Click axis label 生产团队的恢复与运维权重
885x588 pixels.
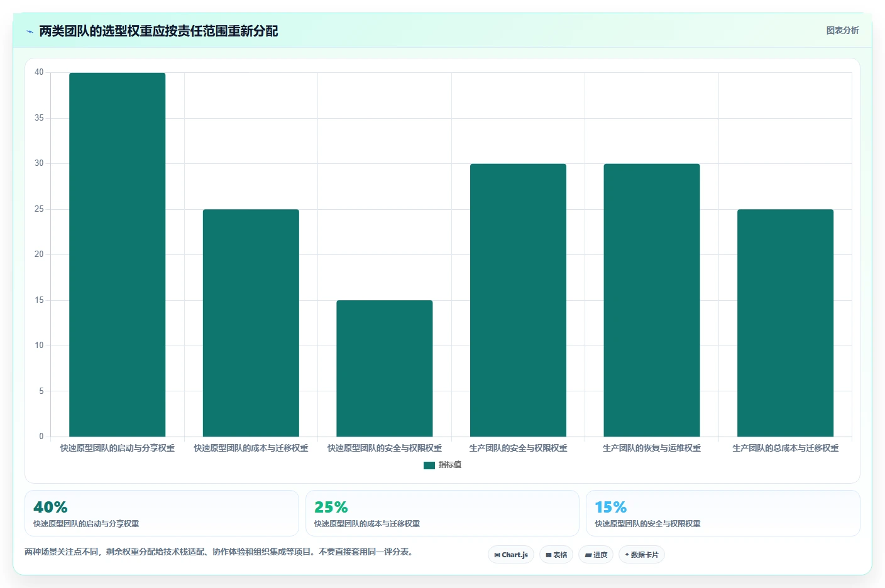click(652, 448)
